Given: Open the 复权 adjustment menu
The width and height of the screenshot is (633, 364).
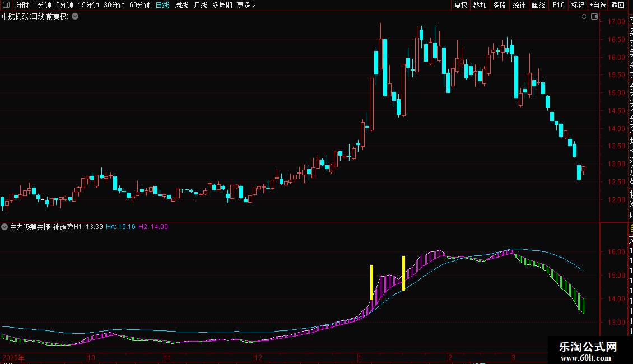Looking at the screenshot, I should pyautogui.click(x=460, y=5).
